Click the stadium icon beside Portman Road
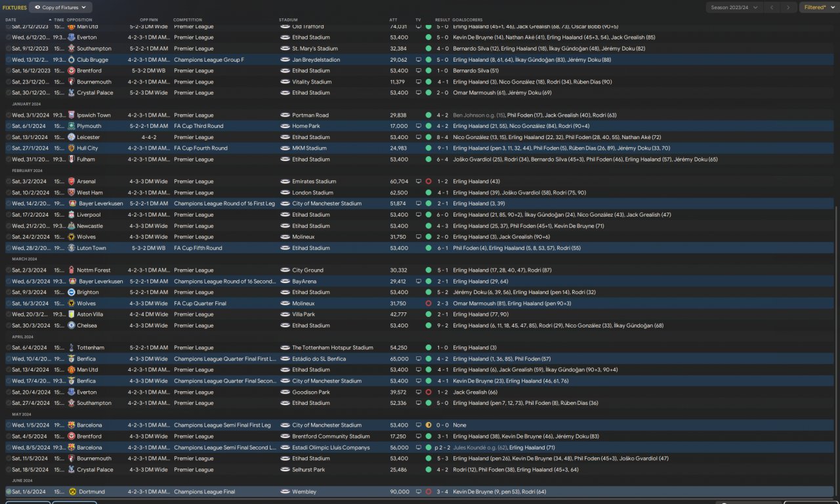The image size is (840, 504). [285, 115]
